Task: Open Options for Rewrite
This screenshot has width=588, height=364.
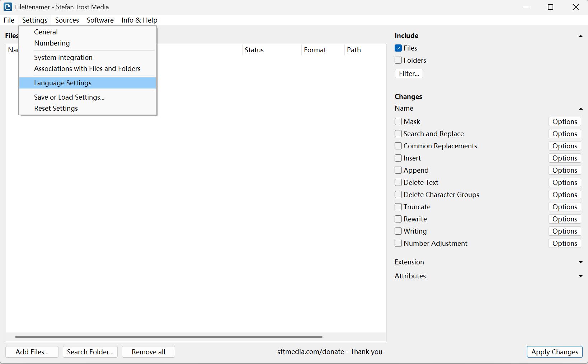Action: tap(565, 219)
